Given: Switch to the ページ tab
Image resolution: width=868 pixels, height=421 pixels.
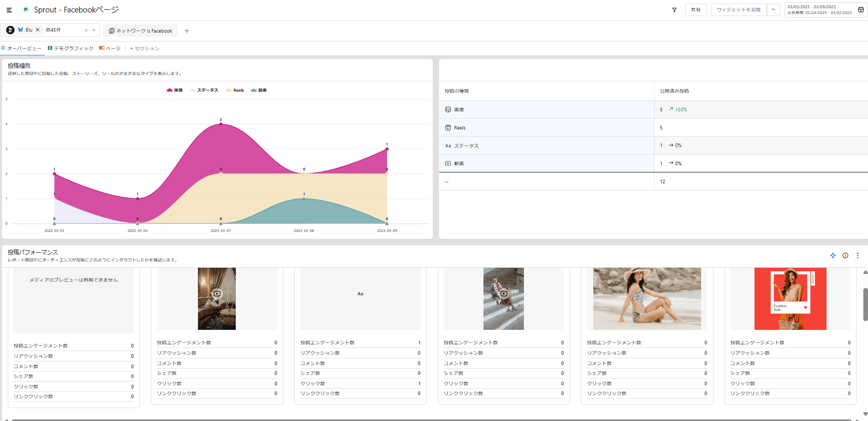Looking at the screenshot, I should click(110, 49).
